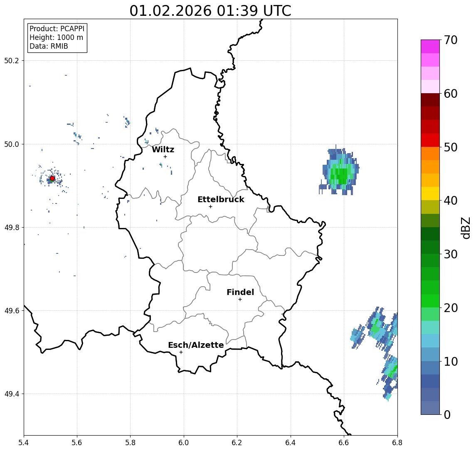Click the colorbar tick label 50

(x=451, y=147)
